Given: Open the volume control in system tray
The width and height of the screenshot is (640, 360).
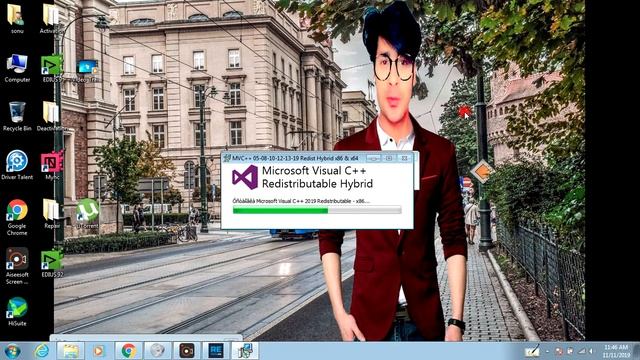Looking at the screenshot, I should 590,351.
